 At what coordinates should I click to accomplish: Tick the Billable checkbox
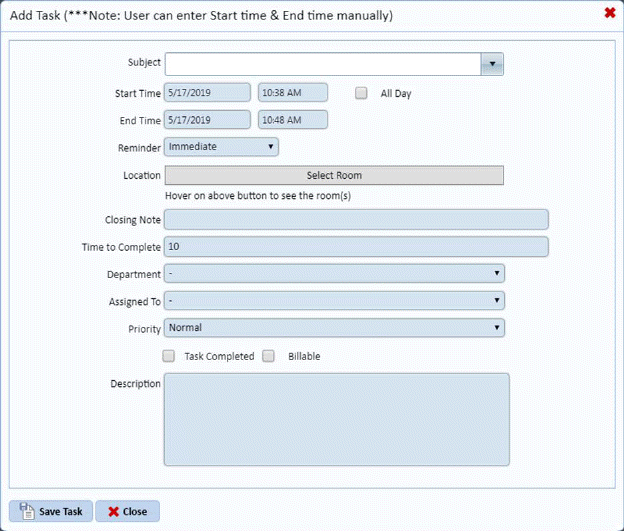point(268,356)
